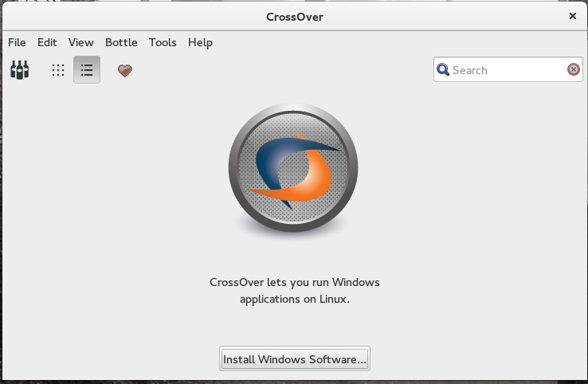Open the File menu

tap(17, 42)
